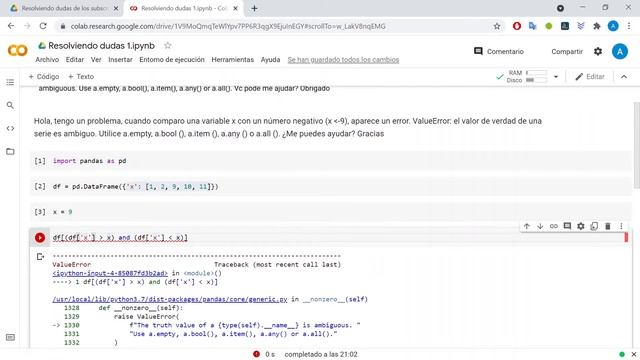This screenshot has width=640, height=360.
Task: Open the Comentario comments panel
Action: [499, 51]
